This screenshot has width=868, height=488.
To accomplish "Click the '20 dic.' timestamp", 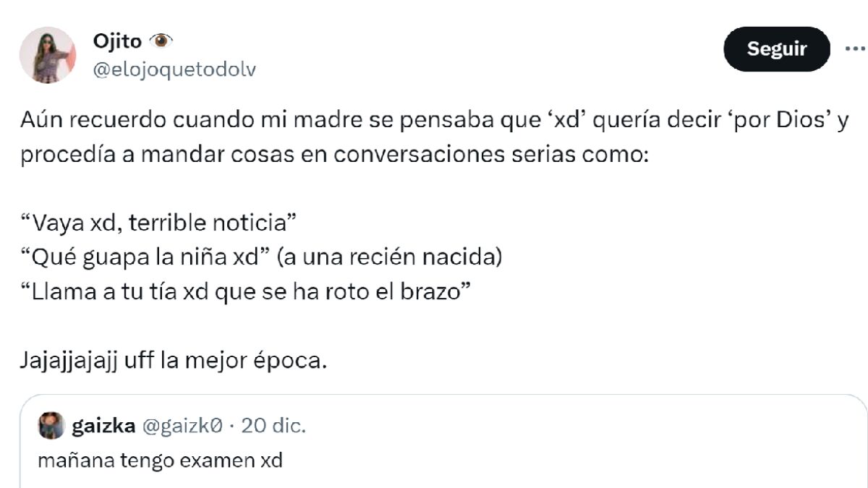I will pyautogui.click(x=273, y=426).
